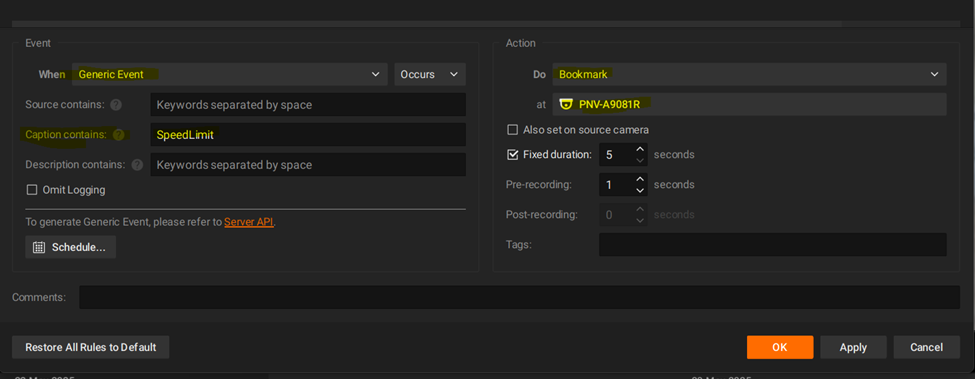Confirm with the orange OK button
The width and height of the screenshot is (975, 379).
click(780, 347)
